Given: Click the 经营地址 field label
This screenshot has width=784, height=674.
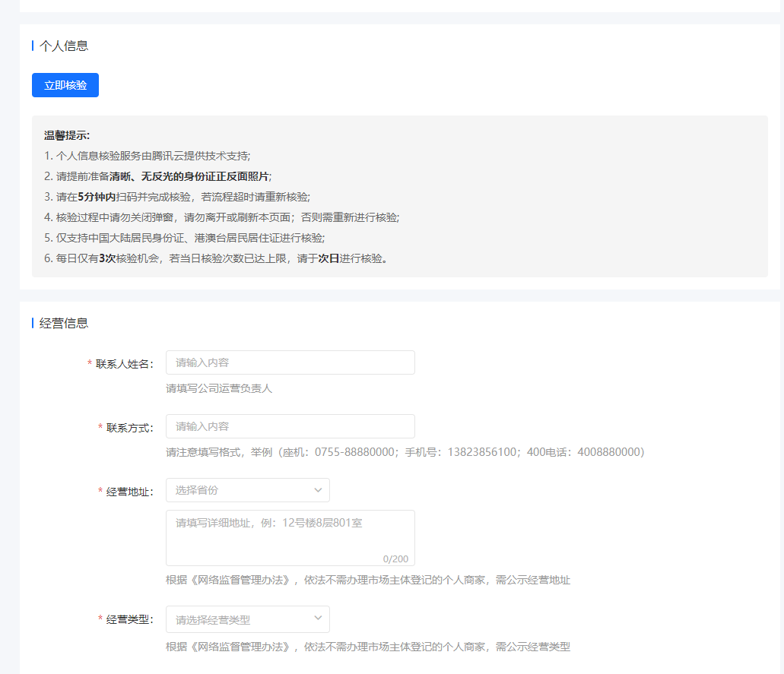Looking at the screenshot, I should [x=130, y=492].
